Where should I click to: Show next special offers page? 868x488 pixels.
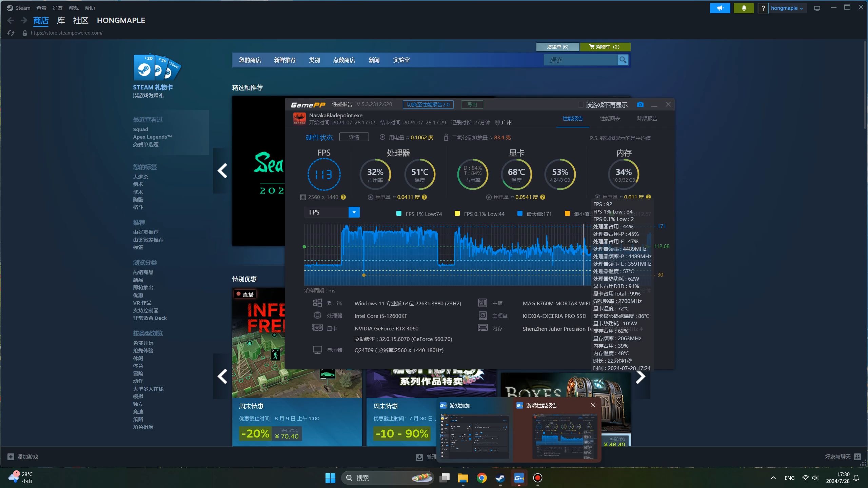point(640,376)
